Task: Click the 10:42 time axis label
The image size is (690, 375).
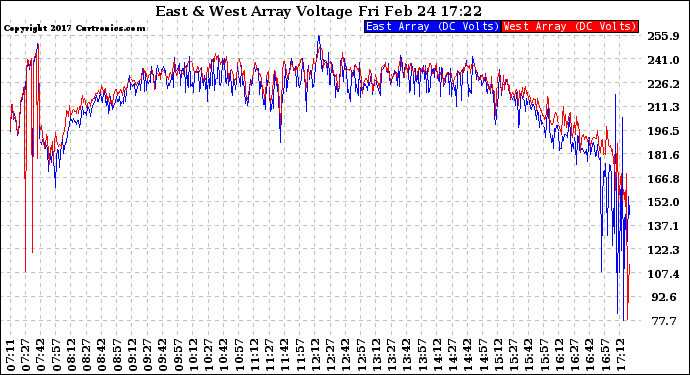Action: (224, 355)
